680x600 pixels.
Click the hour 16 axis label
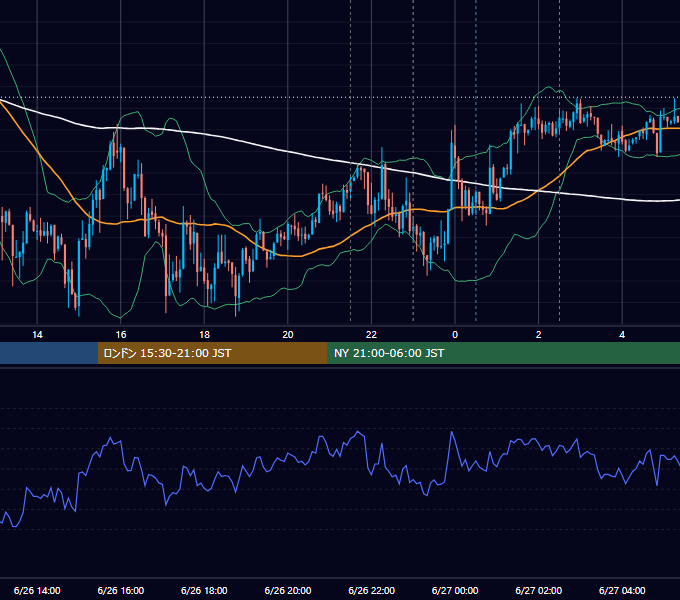pos(121,335)
